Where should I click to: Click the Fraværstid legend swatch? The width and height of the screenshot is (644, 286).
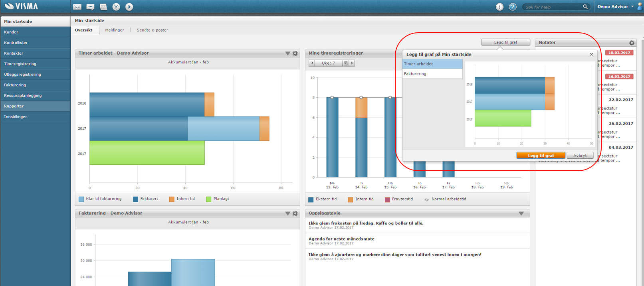387,199
